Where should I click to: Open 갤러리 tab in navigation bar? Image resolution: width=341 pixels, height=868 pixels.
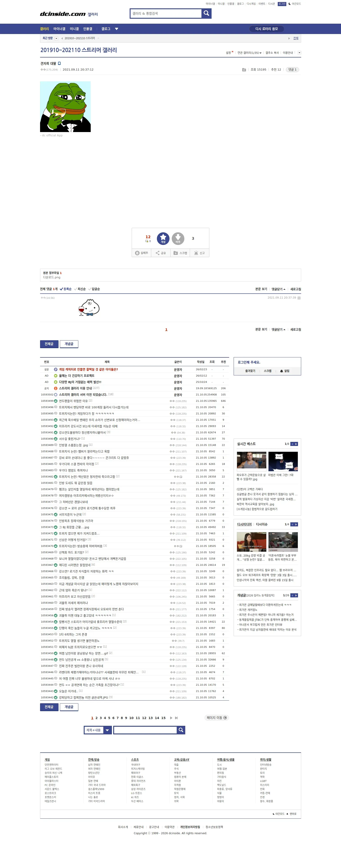coord(44,29)
